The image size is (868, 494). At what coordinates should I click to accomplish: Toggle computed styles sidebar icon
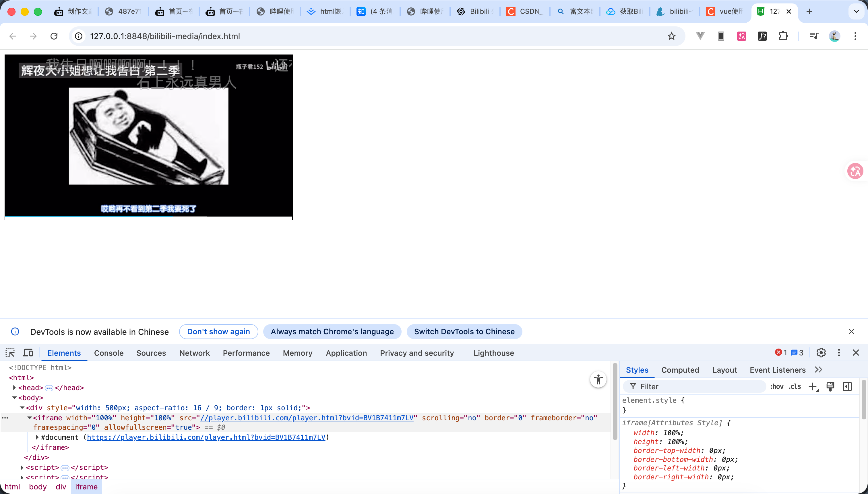pyautogui.click(x=847, y=386)
